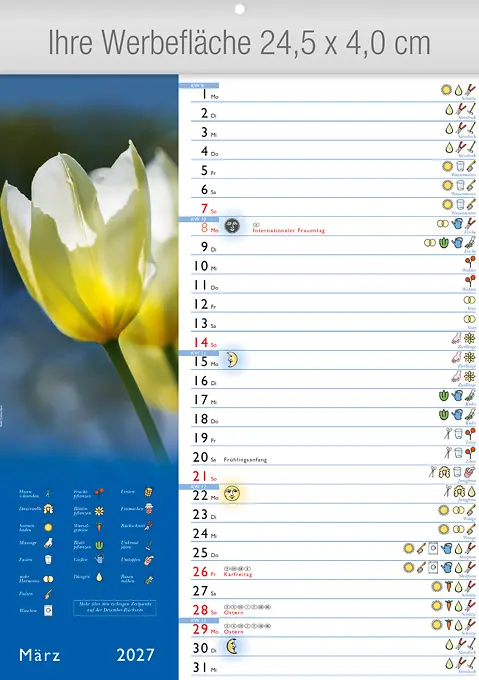Click the full moon icon on March 22
Screen dimensions: 479x680
[232, 494]
